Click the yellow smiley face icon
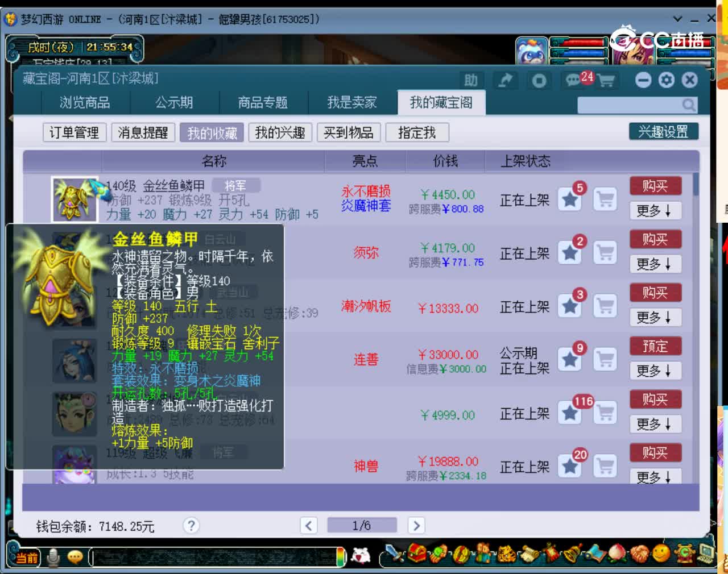728x574 pixels. [x=661, y=554]
